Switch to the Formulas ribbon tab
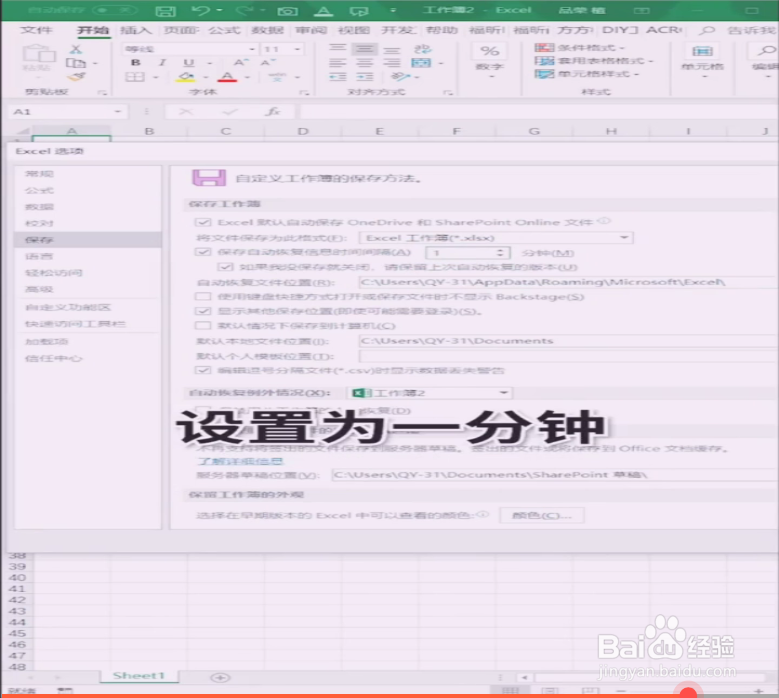 point(224,30)
